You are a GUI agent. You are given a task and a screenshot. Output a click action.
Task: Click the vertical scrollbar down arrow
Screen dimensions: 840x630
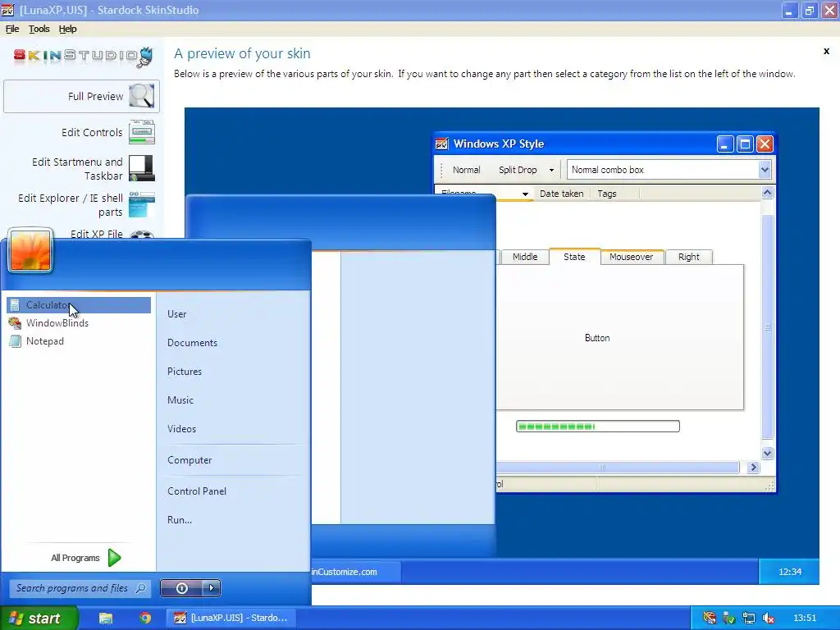point(767,453)
